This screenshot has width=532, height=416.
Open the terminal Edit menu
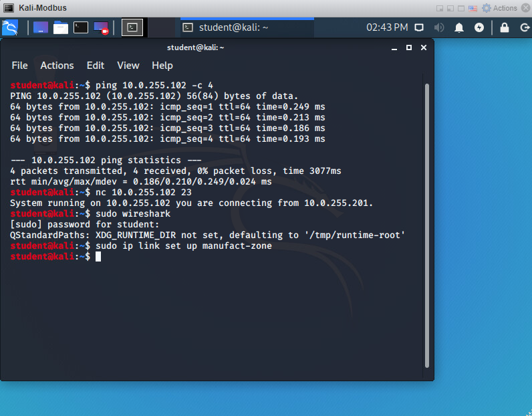click(96, 66)
